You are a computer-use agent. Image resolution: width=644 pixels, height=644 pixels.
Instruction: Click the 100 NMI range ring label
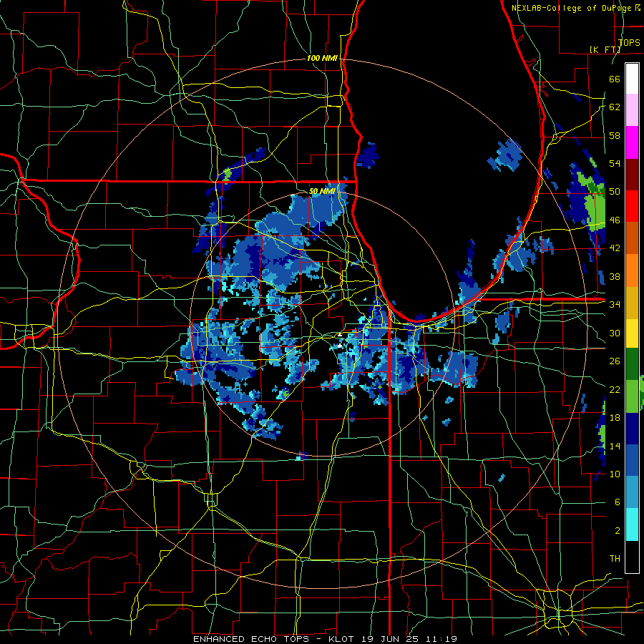click(x=322, y=59)
